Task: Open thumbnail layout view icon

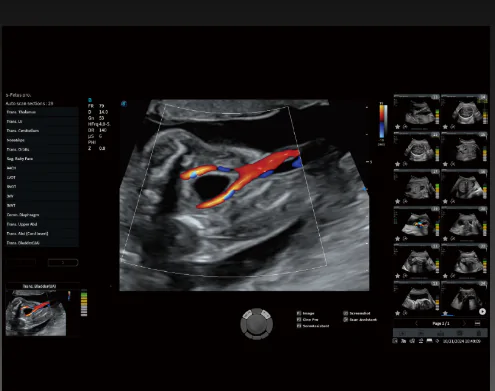Action: click(477, 323)
